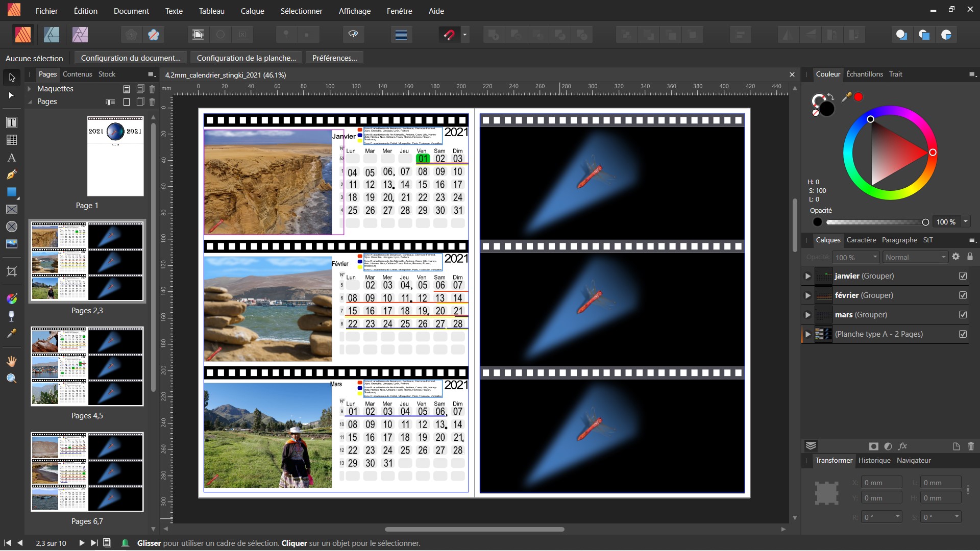Select the Frame Text tool
This screenshot has width=980, height=551.
tap(11, 122)
